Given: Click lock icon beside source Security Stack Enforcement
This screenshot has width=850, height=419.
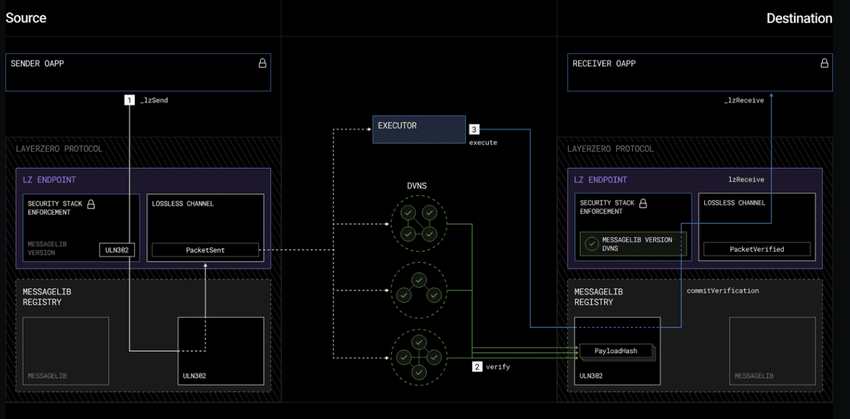Looking at the screenshot, I should tap(91, 204).
